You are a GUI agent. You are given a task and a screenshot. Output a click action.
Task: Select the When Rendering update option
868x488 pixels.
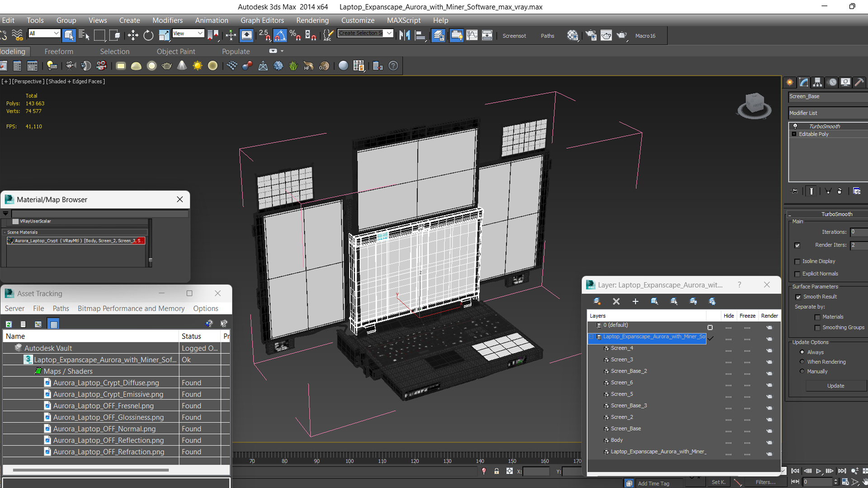[802, 362]
